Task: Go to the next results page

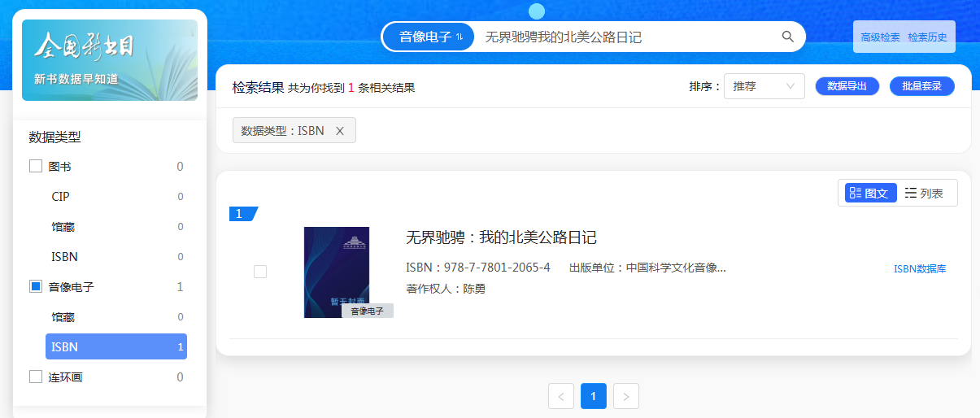Action: 625,396
